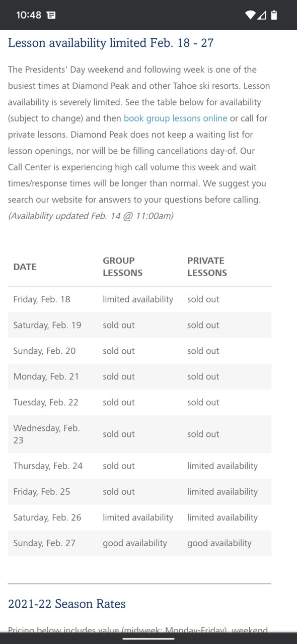
Task: Select the Friday, Feb. 18 row
Action: (x=139, y=299)
